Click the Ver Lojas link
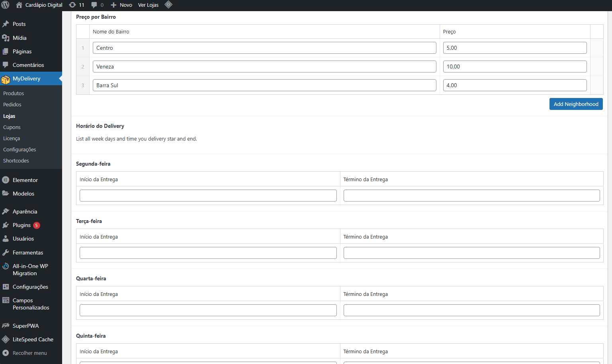The height and width of the screenshot is (364, 612). coord(148,5)
